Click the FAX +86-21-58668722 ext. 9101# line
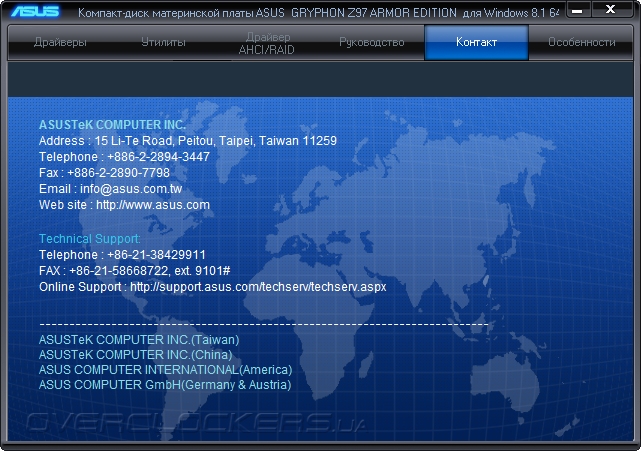641x451 pixels. (x=134, y=271)
